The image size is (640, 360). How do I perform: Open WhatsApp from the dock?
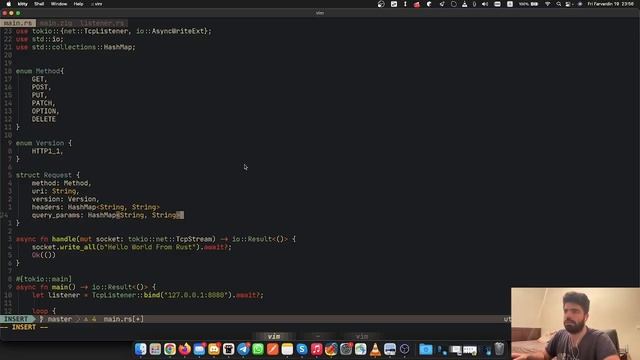pyautogui.click(x=258, y=349)
